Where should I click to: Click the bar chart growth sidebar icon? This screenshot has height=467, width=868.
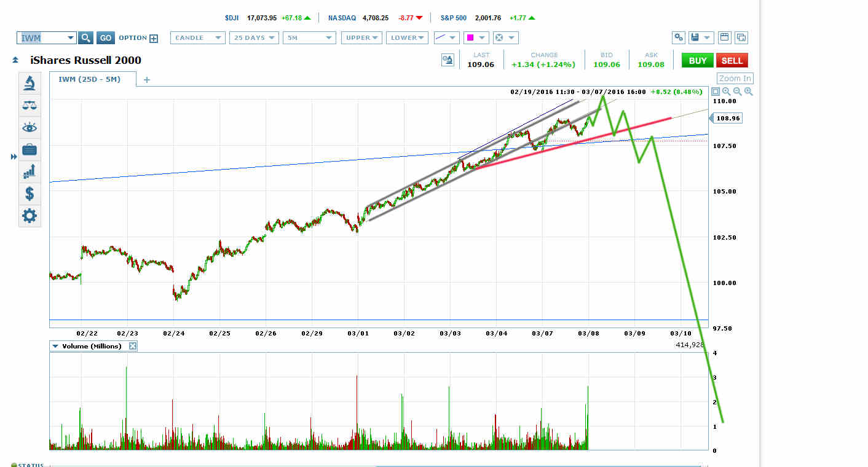click(x=30, y=171)
